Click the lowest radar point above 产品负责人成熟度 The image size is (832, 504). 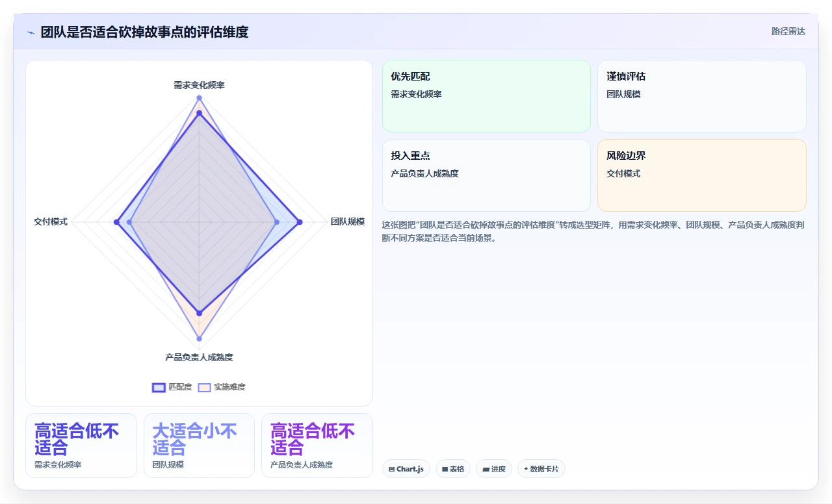coord(200,339)
